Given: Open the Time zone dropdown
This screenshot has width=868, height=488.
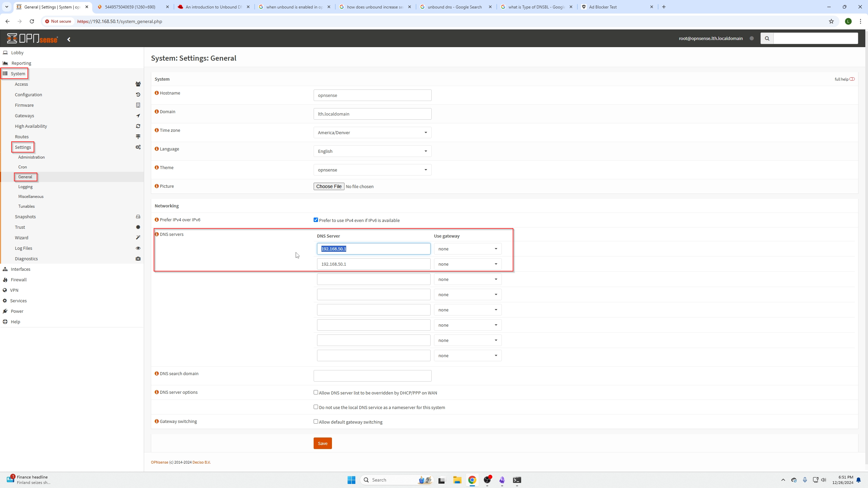Looking at the screenshot, I should pyautogui.click(x=372, y=133).
